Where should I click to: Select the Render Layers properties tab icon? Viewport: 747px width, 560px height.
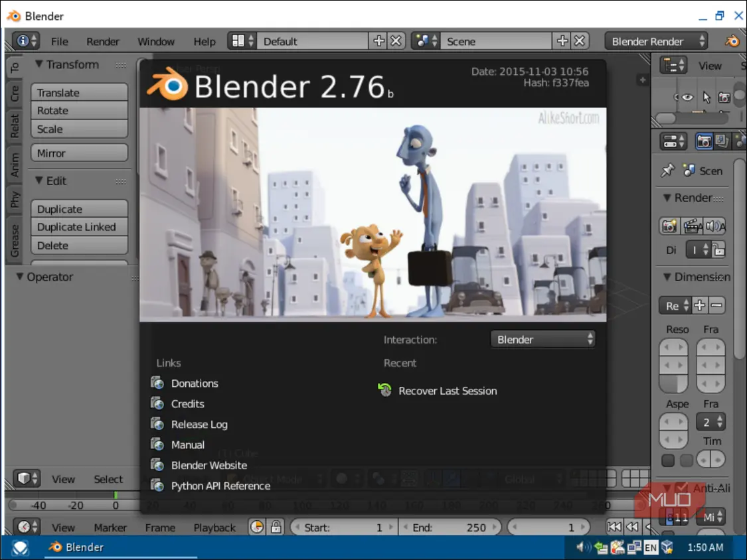pos(721,141)
